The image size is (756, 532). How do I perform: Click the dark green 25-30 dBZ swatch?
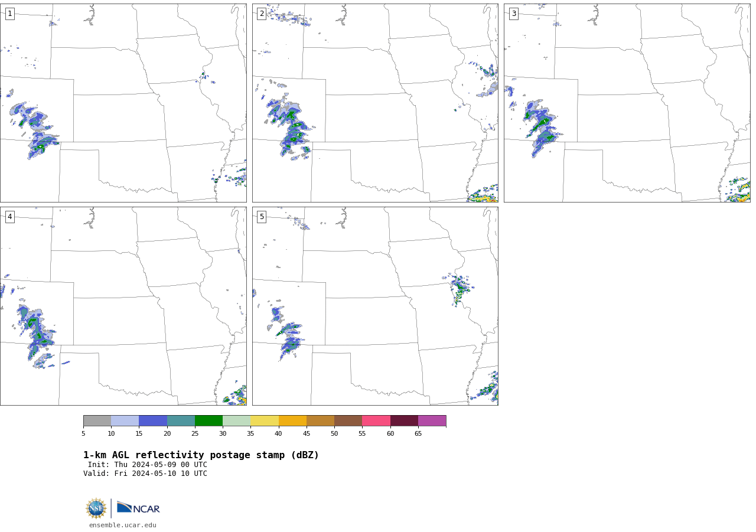click(208, 420)
